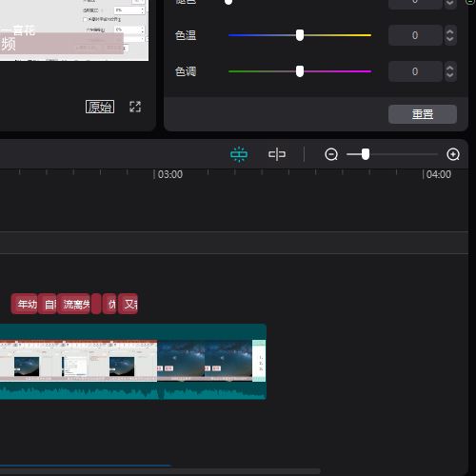Decrease 色温 value with down stepper
This screenshot has width=476, height=476.
click(449, 39)
